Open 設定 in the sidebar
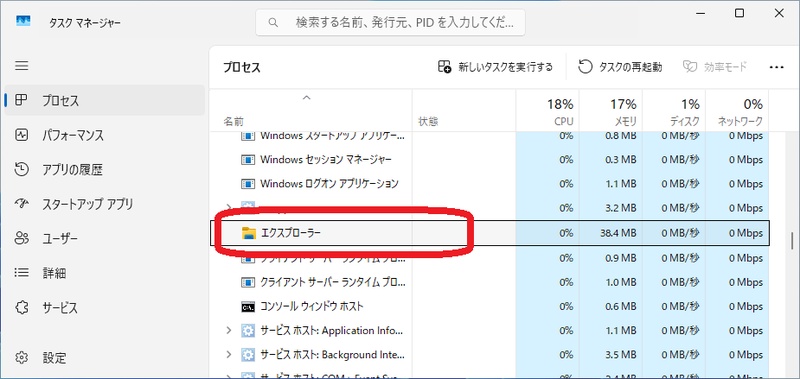The height and width of the screenshot is (379, 800). (x=104, y=357)
